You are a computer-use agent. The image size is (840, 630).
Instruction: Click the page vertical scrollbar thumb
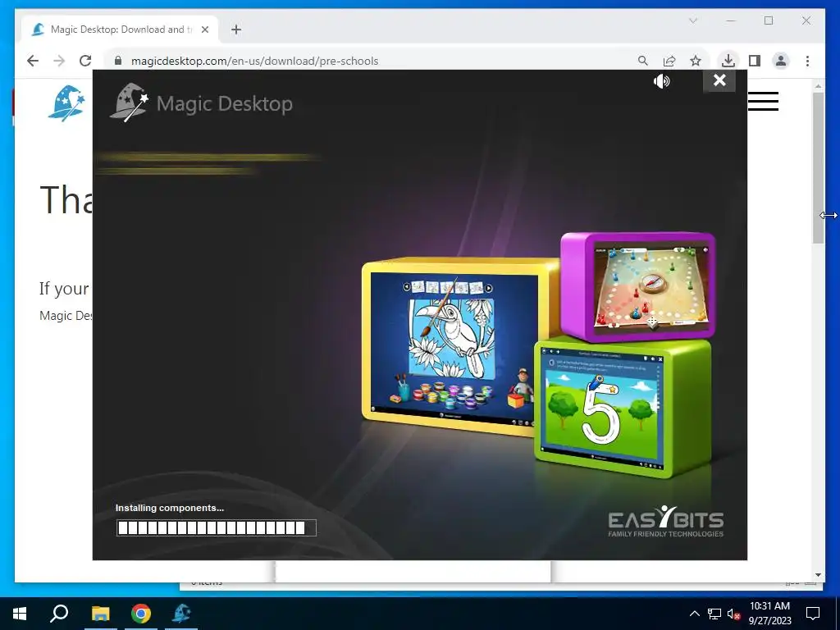pyautogui.click(x=818, y=167)
